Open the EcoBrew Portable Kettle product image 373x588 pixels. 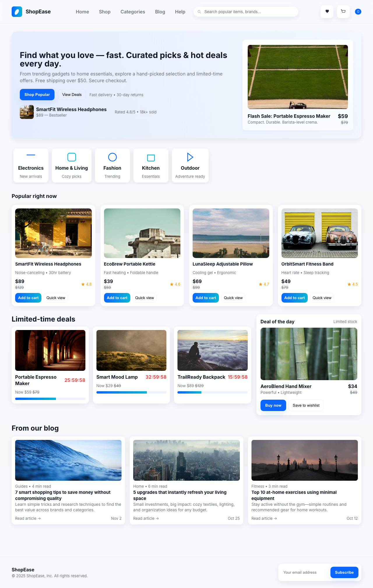(142, 233)
